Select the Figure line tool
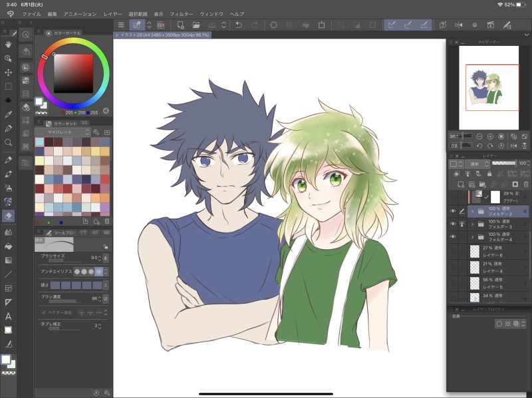Viewport: 532px width, 398px height. click(8, 274)
